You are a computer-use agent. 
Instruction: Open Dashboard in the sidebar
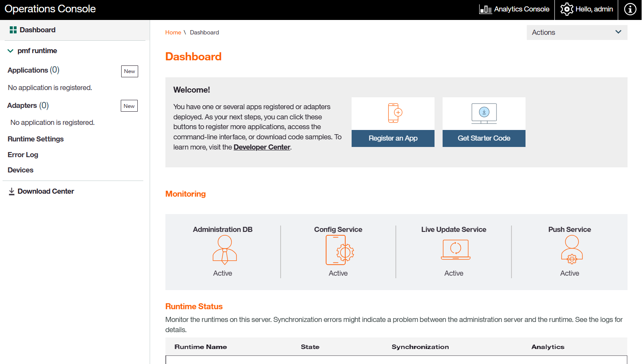coord(37,30)
